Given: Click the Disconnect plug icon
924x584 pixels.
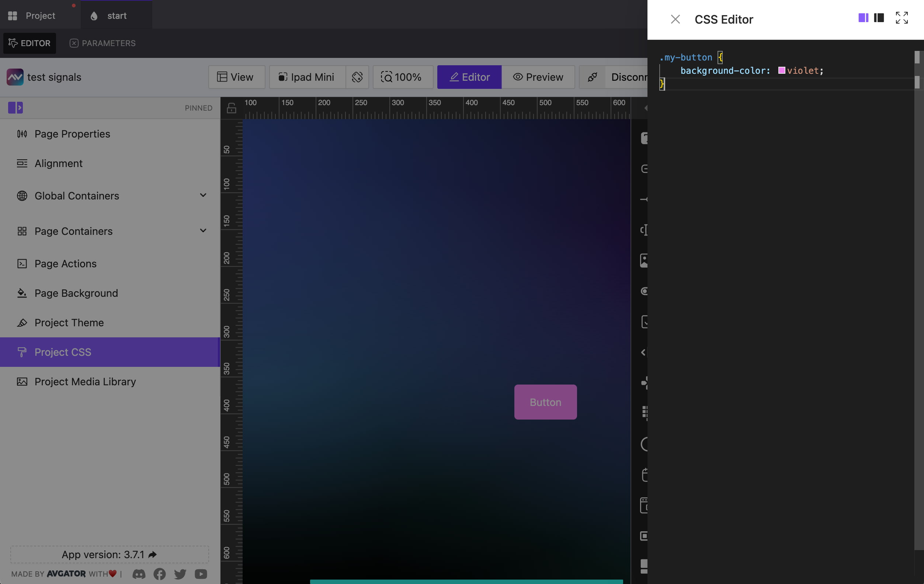Looking at the screenshot, I should pyautogui.click(x=592, y=77).
